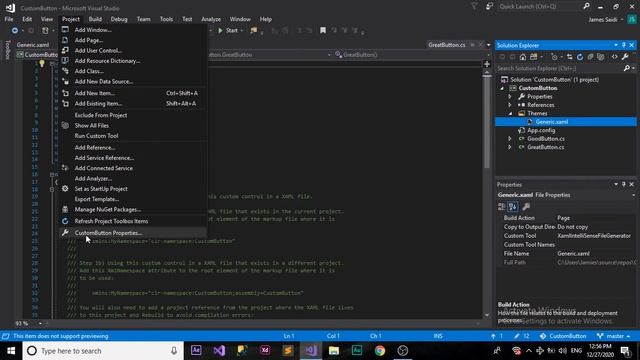Toggle the bookmark icon in the toolbar
Screen dimensions: 640x360
323,30
